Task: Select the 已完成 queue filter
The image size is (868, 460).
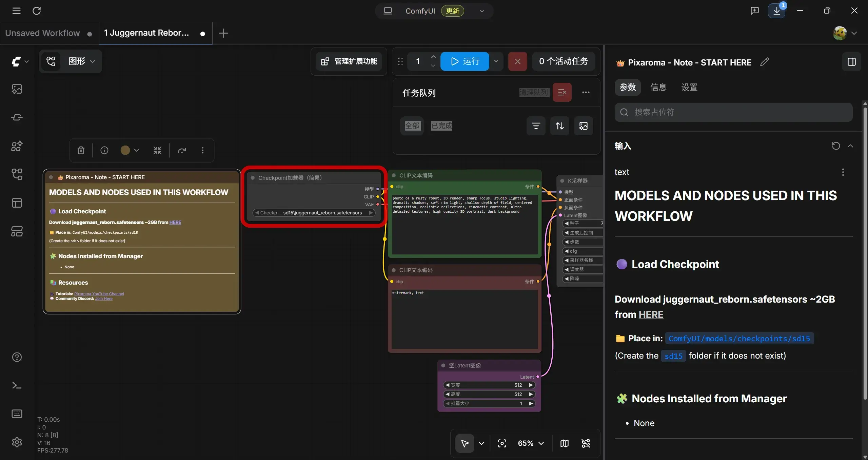Action: click(442, 126)
